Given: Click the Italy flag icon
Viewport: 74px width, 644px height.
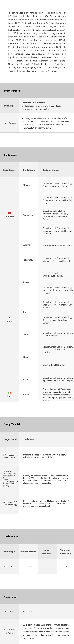Looking at the screenshot, I should 9,392.
